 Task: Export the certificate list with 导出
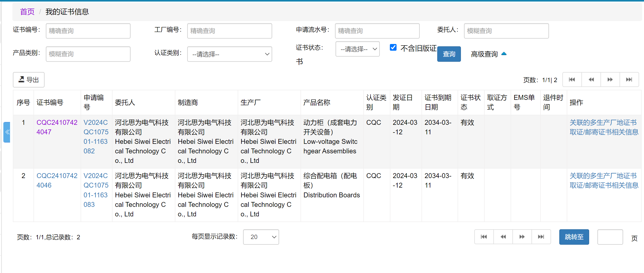(29, 80)
